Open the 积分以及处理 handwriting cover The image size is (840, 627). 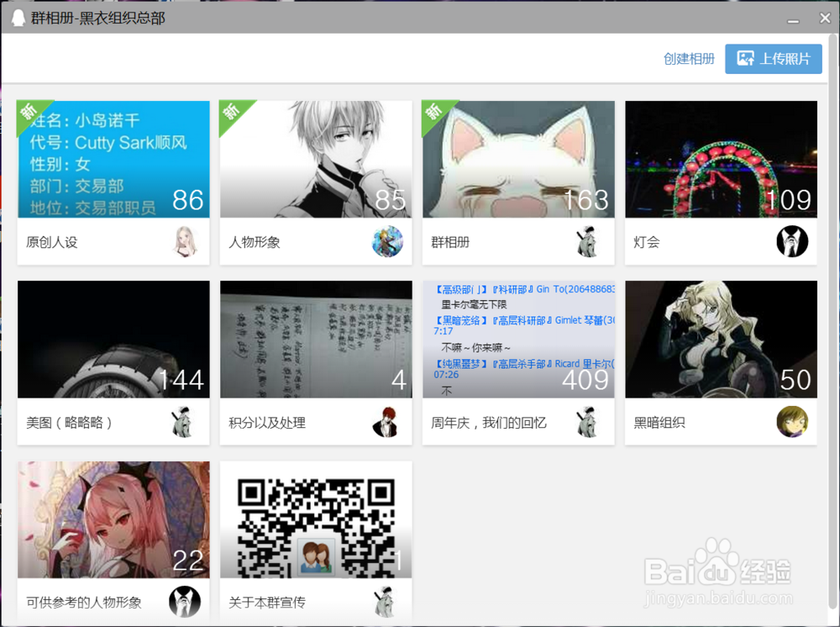pos(316,340)
